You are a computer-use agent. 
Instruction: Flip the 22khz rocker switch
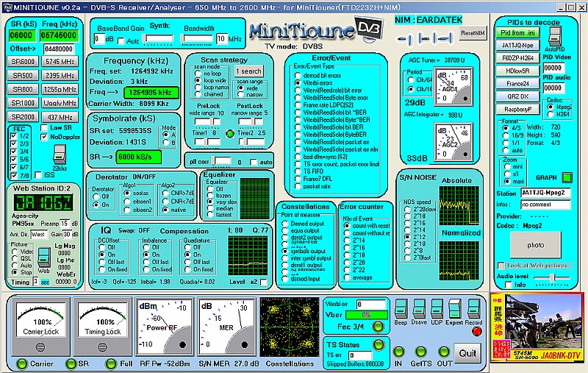pos(60,154)
